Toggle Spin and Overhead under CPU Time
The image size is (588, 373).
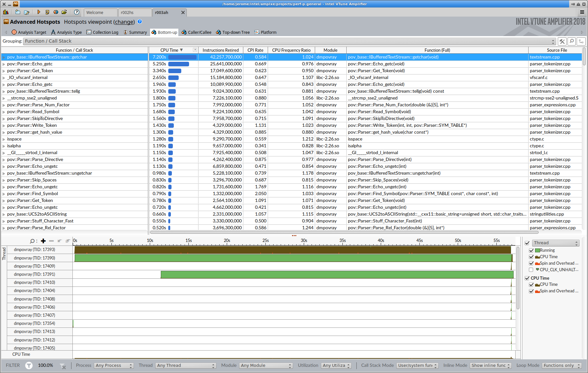point(531,291)
